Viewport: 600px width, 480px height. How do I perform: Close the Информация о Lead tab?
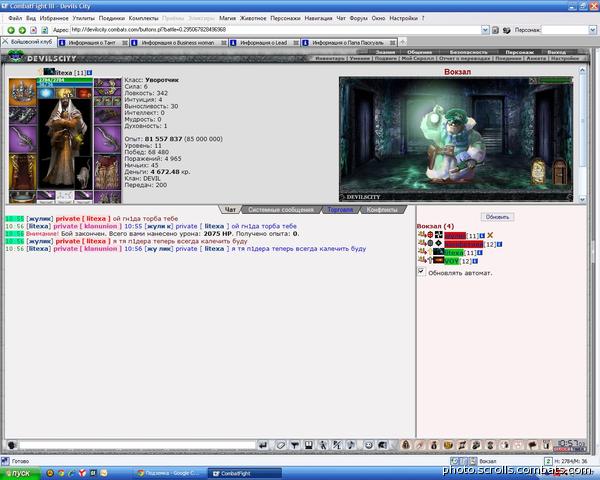click(296, 43)
